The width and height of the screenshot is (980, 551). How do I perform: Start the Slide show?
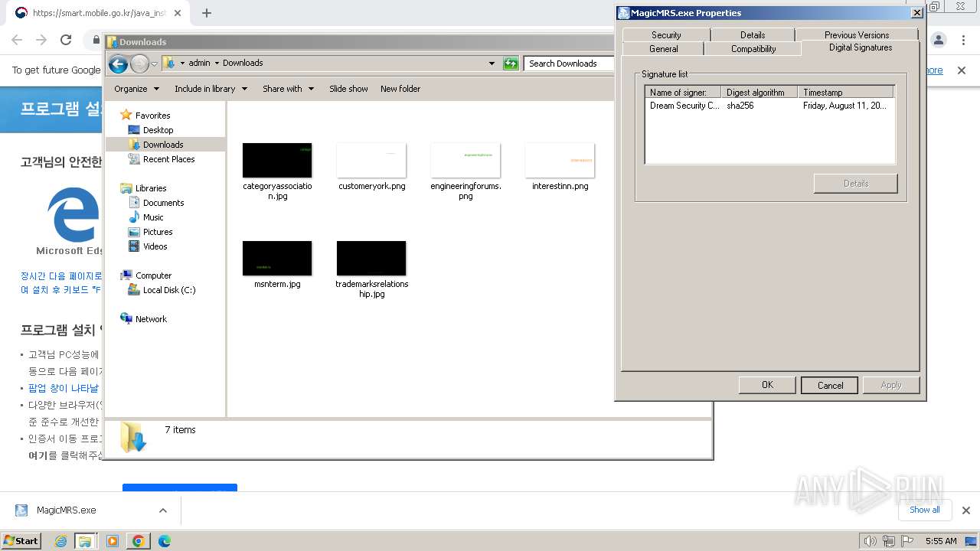click(x=348, y=89)
